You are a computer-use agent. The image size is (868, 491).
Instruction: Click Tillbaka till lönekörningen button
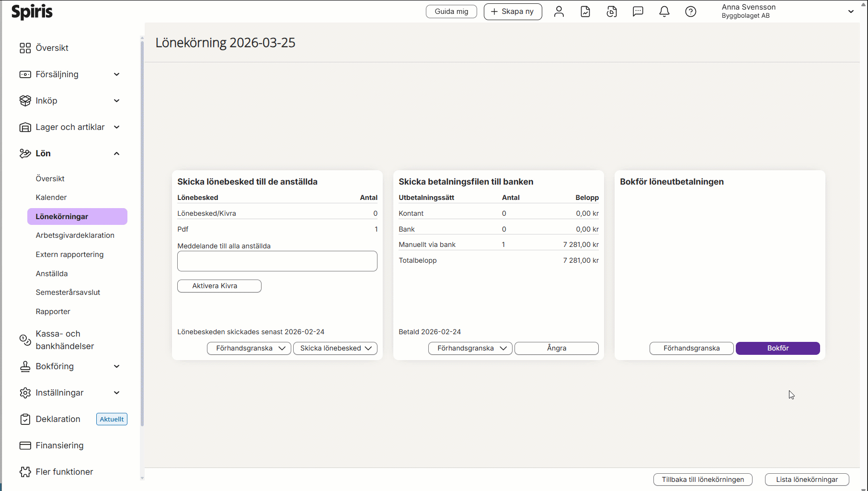(x=703, y=479)
